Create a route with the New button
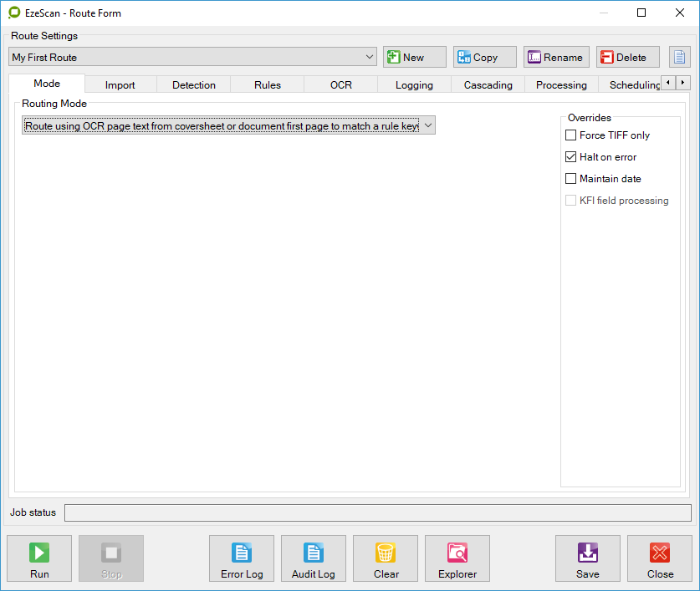This screenshot has height=591, width=700. click(415, 58)
